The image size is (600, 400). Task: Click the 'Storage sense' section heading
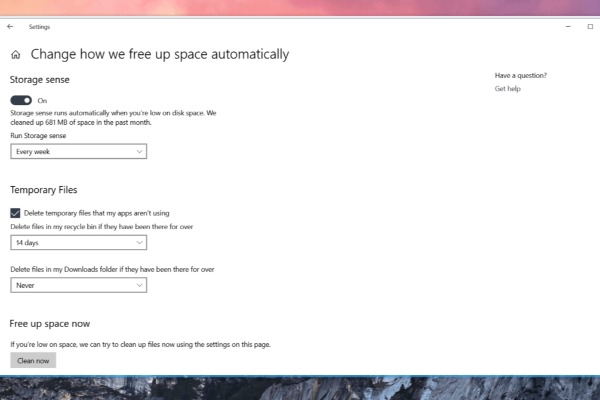pos(40,79)
